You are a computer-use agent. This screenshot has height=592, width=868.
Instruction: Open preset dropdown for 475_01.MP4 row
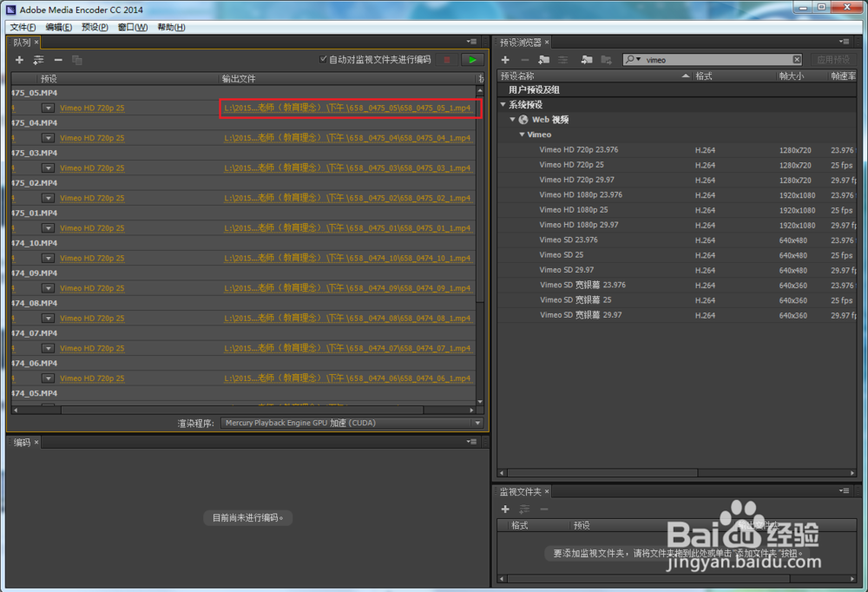(x=48, y=228)
